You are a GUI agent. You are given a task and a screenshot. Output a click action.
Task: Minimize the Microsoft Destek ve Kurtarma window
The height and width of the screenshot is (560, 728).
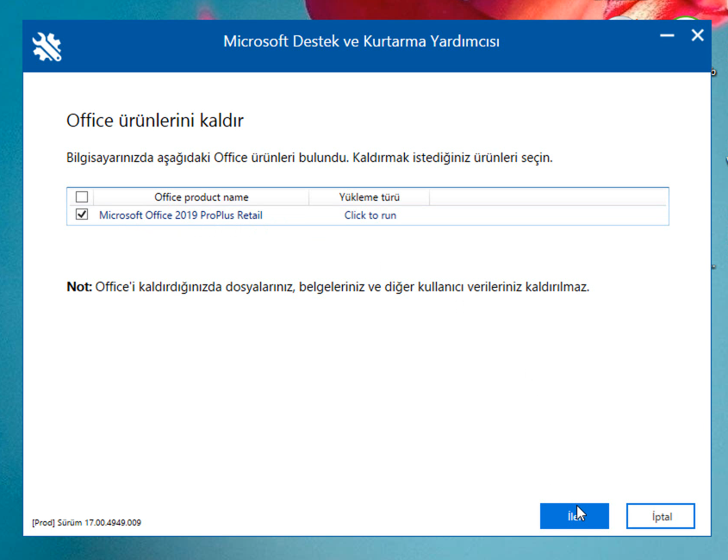[x=667, y=36]
